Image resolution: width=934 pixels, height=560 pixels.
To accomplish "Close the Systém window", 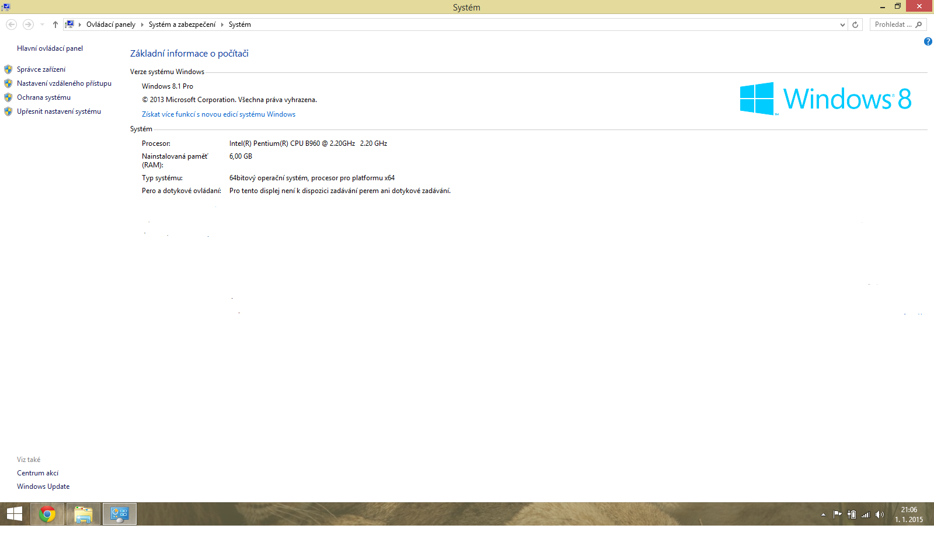I will click(x=919, y=6).
